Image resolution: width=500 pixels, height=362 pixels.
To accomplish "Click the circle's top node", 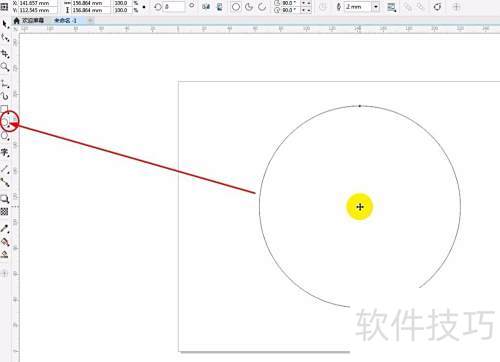I will 360,106.
